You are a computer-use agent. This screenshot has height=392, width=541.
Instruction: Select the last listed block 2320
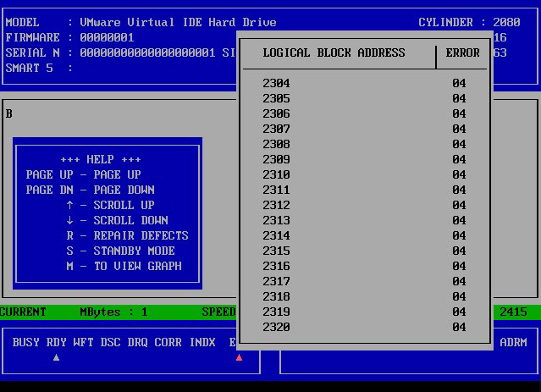tap(364, 327)
